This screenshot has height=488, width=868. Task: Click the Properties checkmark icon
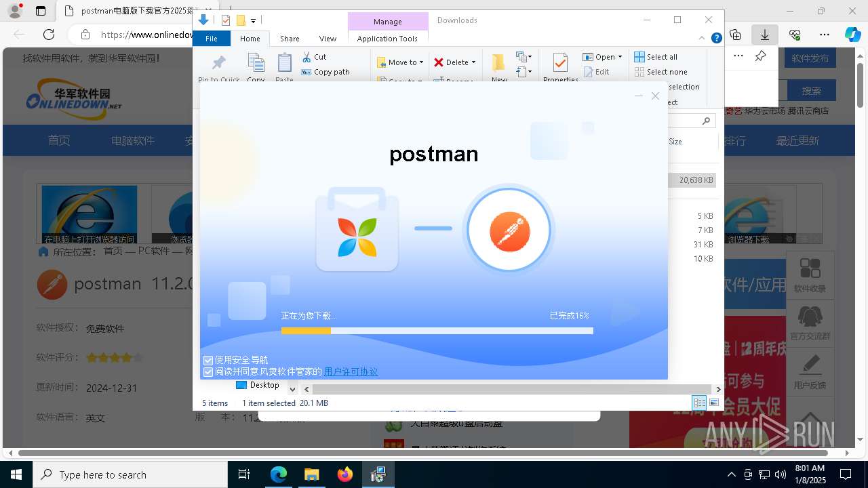560,63
